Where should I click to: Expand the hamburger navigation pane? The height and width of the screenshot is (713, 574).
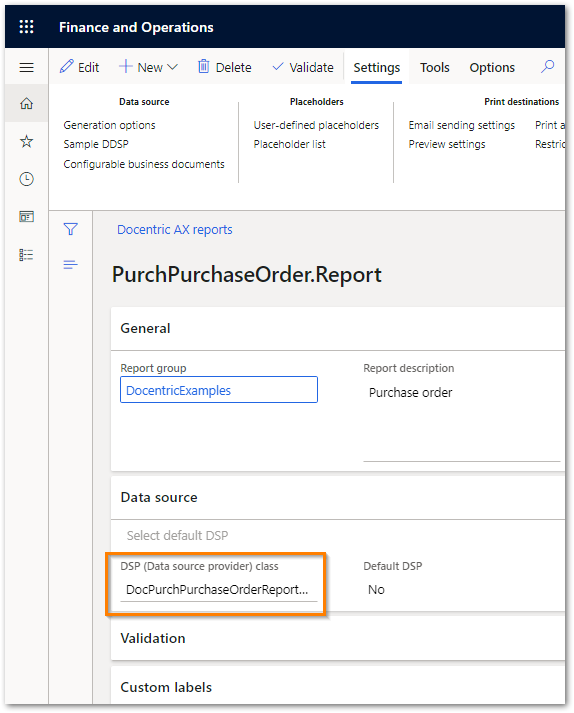click(26, 68)
